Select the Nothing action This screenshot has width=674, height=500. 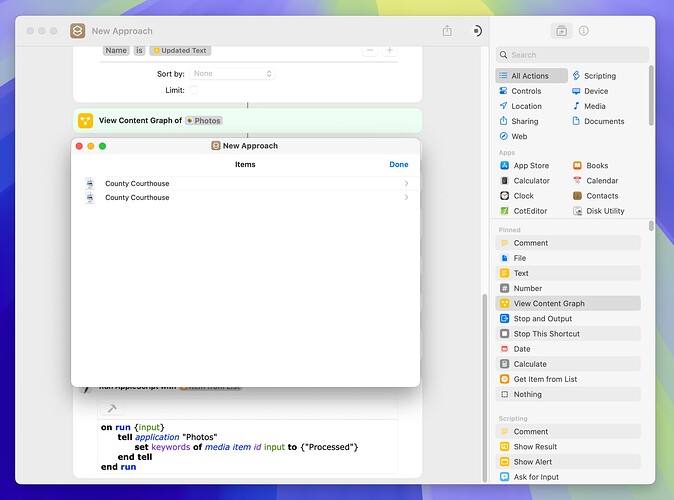coord(568,394)
